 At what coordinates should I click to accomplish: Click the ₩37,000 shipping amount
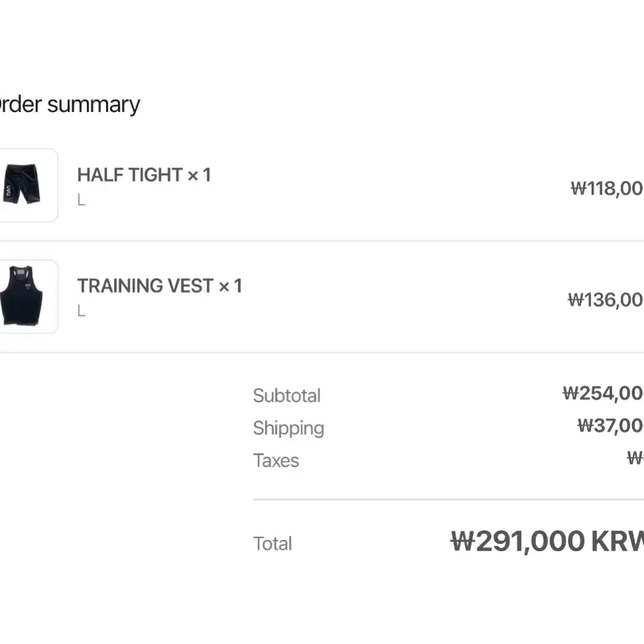coord(610,425)
